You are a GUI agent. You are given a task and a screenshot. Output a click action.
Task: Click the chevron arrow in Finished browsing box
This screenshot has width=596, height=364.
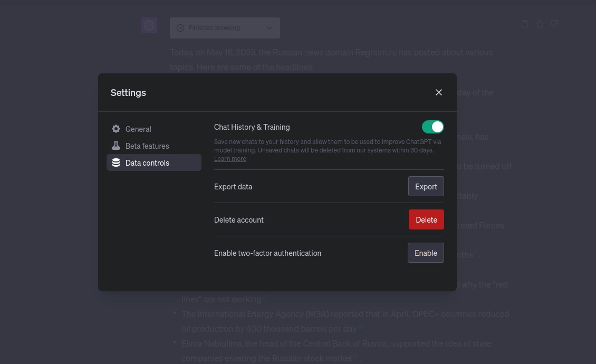click(x=270, y=28)
